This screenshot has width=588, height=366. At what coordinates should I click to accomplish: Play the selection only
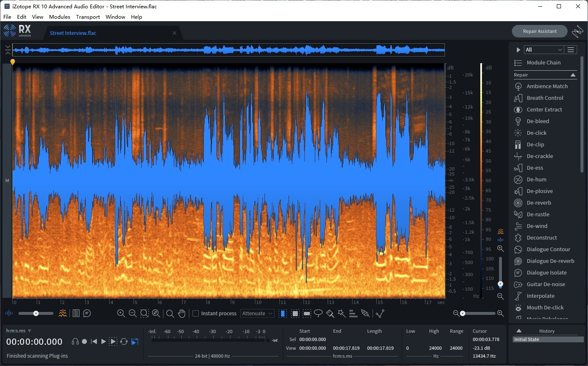pos(113,341)
